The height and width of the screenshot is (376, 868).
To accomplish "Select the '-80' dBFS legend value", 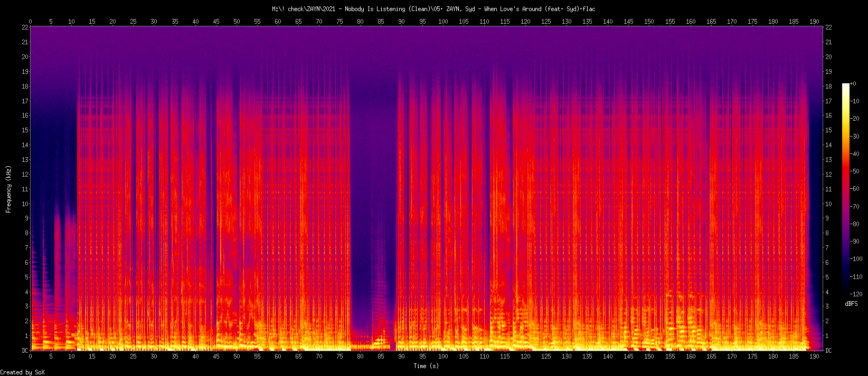I will pos(855,224).
